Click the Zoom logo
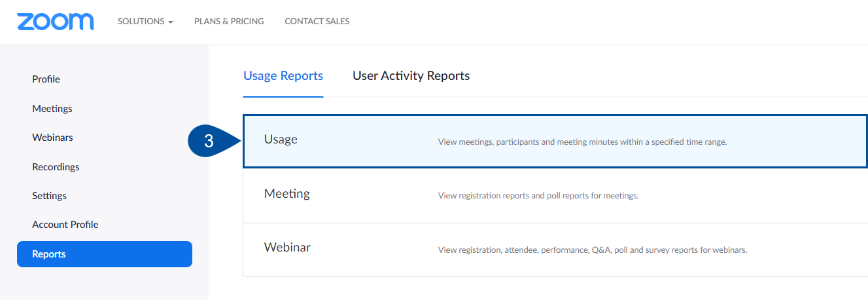The image size is (868, 300). click(56, 21)
